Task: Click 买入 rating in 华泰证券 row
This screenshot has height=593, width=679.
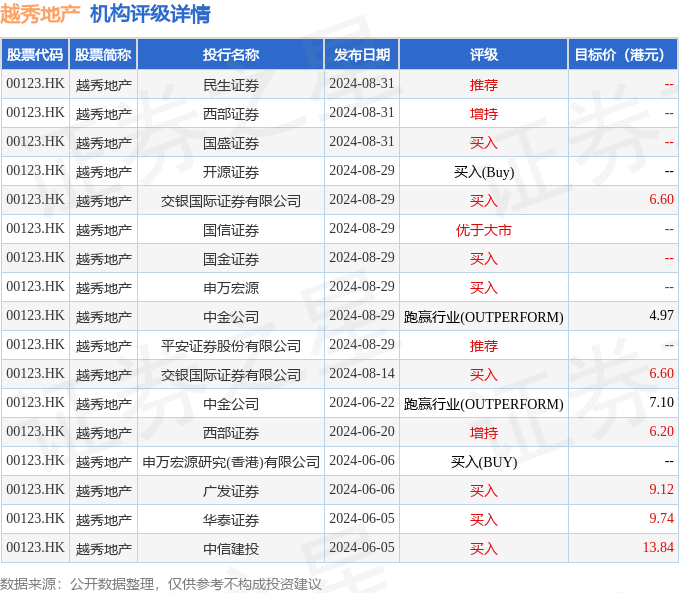Action: coord(484,520)
